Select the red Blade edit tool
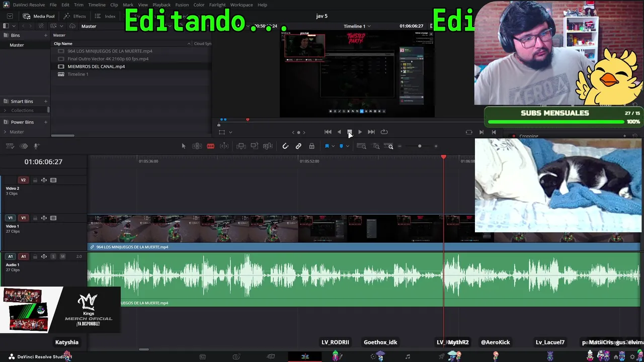This screenshot has height=362, width=644. pos(211,146)
